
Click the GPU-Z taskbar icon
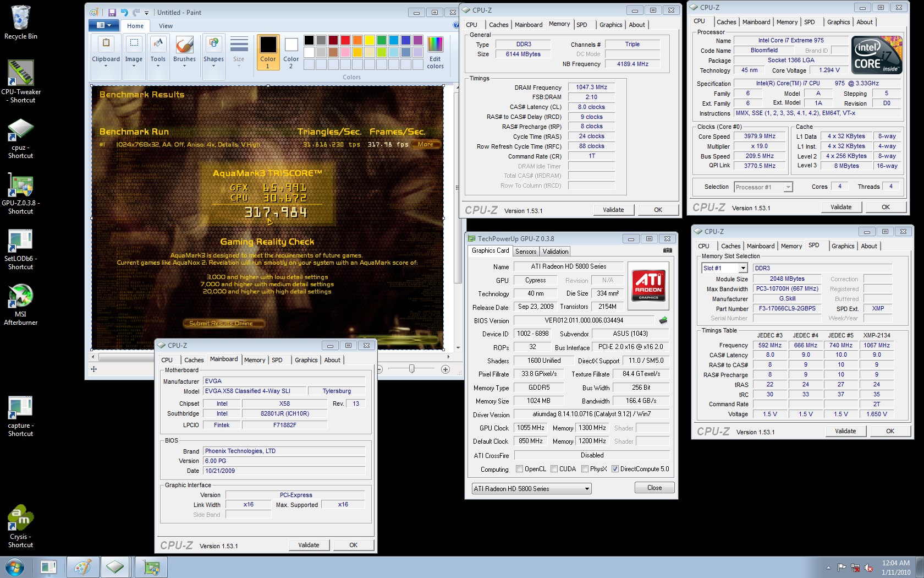151,567
